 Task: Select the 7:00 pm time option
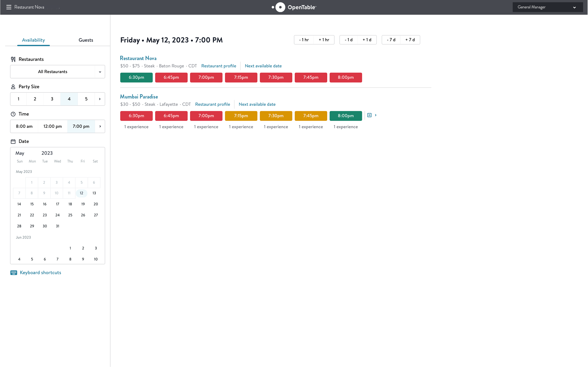tap(81, 126)
